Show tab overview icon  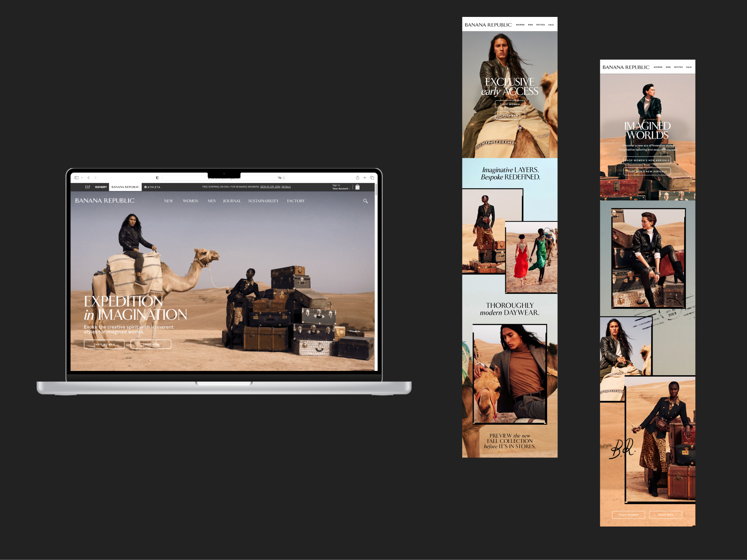372,177
